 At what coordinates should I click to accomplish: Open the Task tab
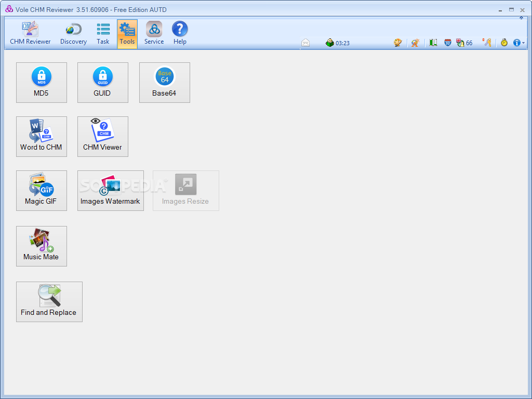click(x=103, y=34)
